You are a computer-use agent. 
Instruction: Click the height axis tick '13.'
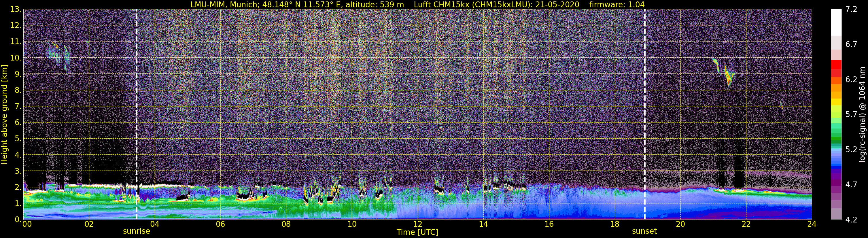[x=16, y=9]
